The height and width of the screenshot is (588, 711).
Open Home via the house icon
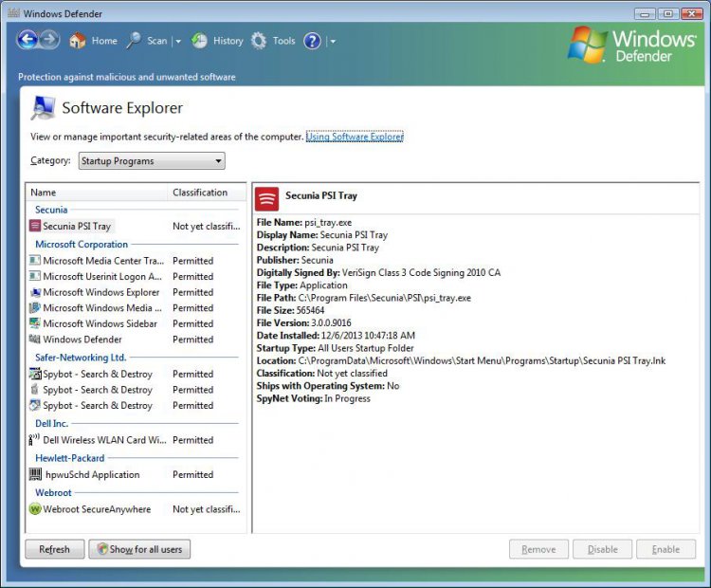pyautogui.click(x=78, y=41)
